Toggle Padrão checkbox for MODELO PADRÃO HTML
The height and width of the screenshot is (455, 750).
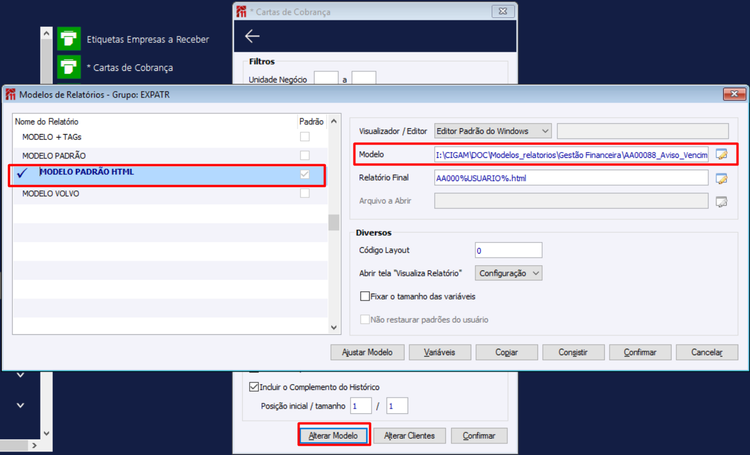point(305,174)
